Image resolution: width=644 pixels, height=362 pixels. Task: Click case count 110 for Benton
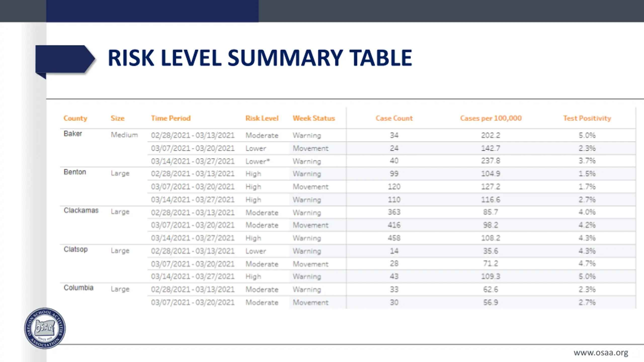(394, 200)
